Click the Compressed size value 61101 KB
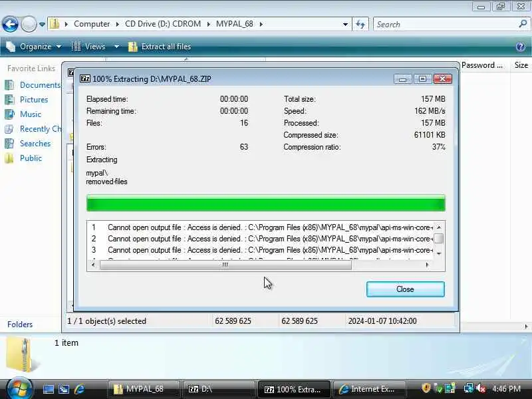The image size is (532, 399). pos(430,135)
